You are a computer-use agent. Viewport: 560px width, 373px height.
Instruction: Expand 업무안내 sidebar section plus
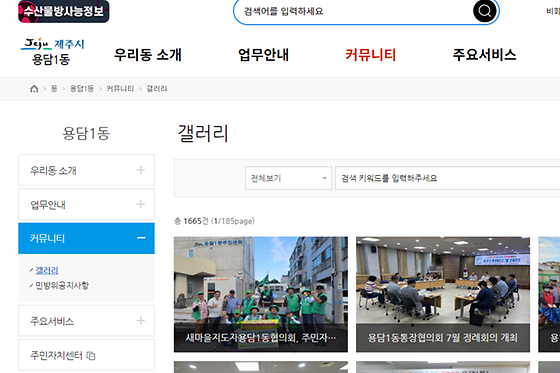(141, 204)
